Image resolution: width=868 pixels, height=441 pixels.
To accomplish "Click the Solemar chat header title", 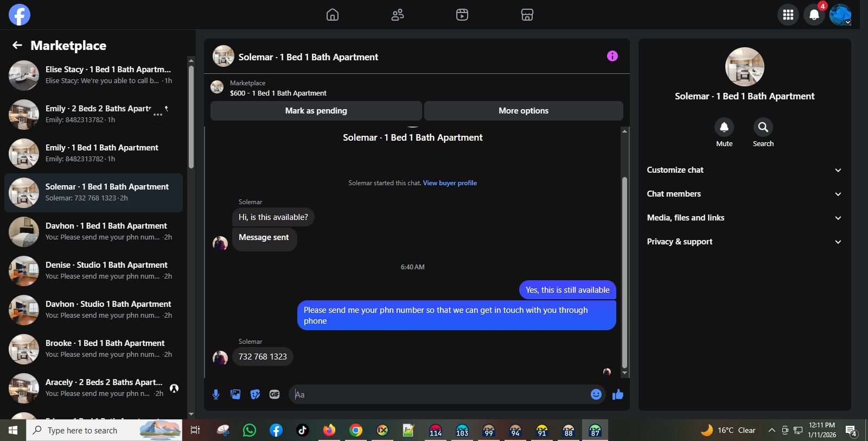I will coord(308,57).
